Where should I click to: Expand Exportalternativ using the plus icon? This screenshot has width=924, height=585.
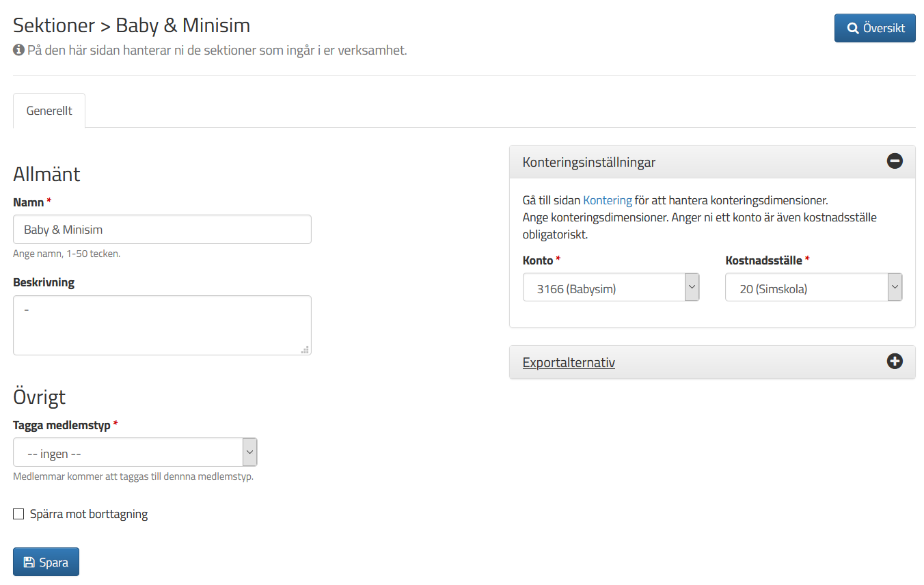(895, 362)
